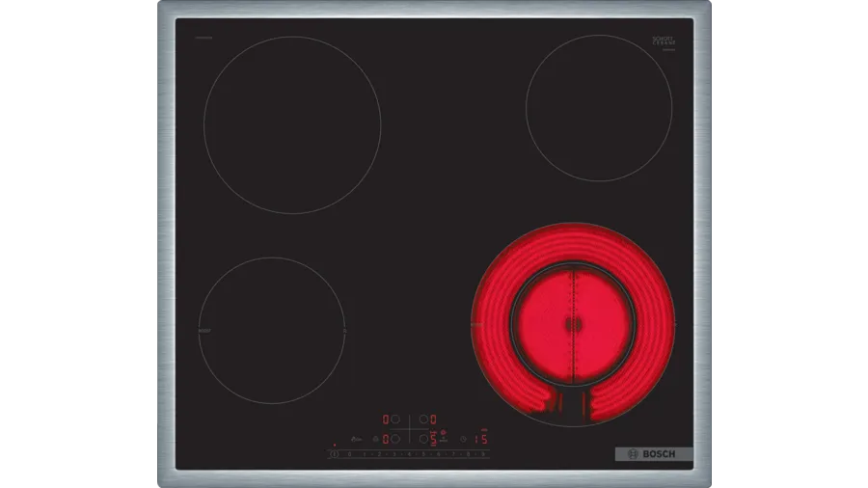Tap the zone extension symbol beside the 5

[x=444, y=433]
